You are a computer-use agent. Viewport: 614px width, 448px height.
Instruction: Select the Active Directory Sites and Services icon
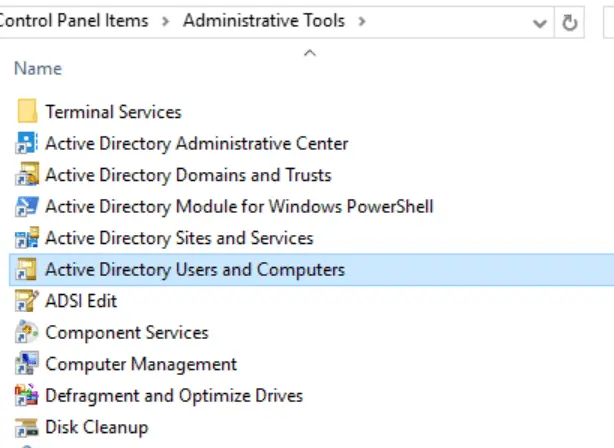27,238
